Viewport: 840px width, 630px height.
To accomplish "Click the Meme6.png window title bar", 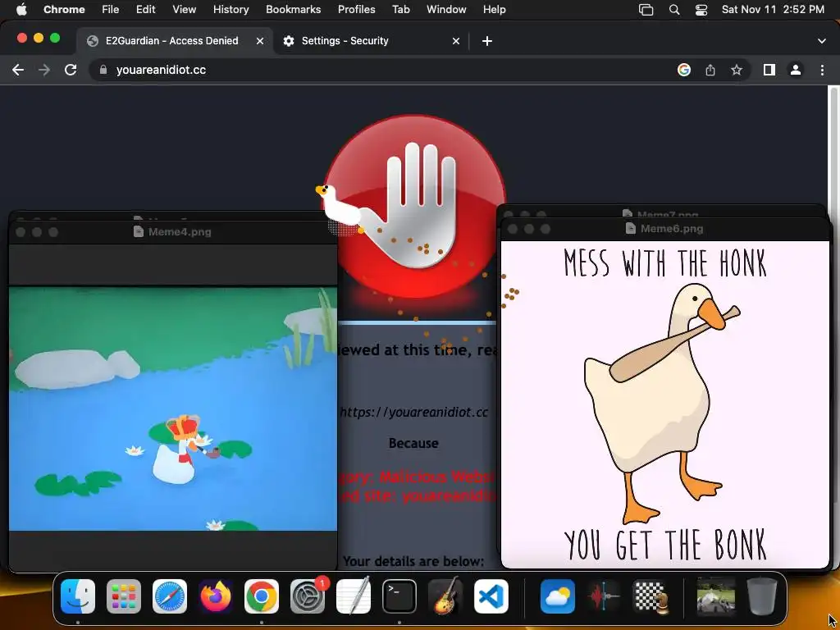I will 664,229.
